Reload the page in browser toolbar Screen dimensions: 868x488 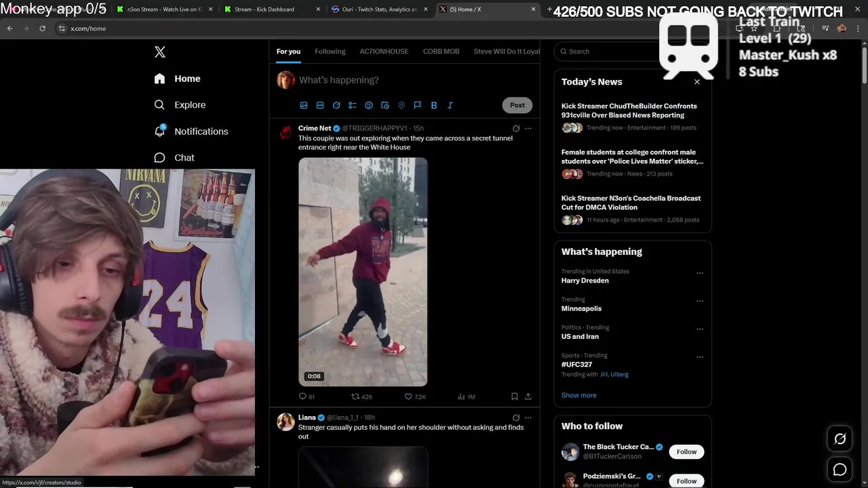coord(42,28)
